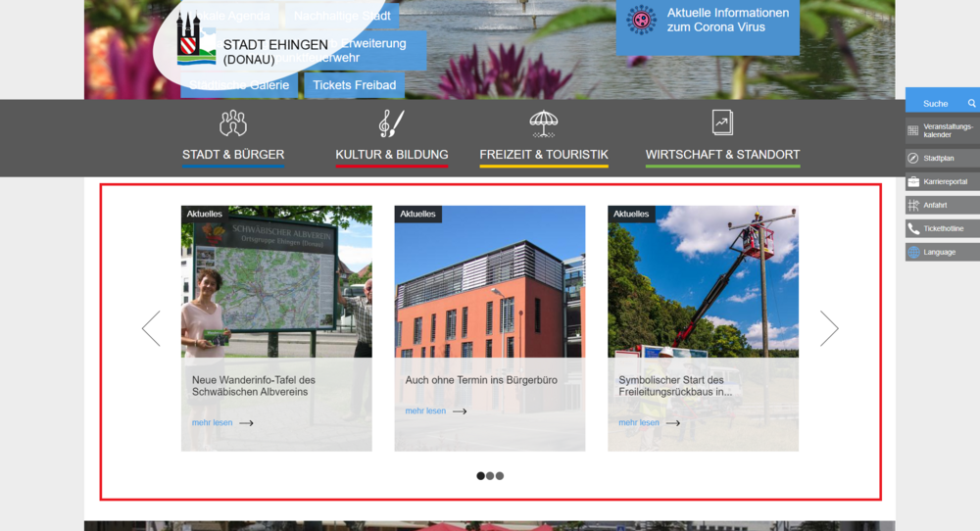Open the Karriereportal sidebar link
980x531 pixels.
click(945, 182)
